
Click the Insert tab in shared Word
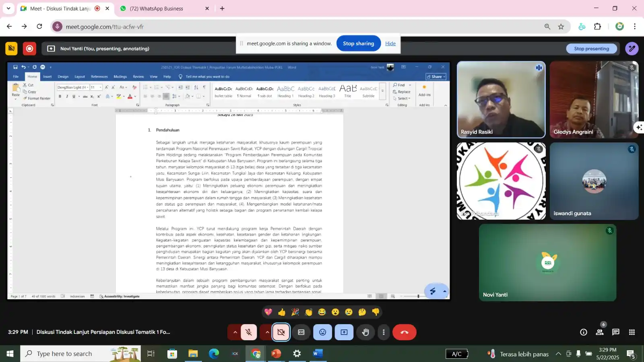[47, 76]
